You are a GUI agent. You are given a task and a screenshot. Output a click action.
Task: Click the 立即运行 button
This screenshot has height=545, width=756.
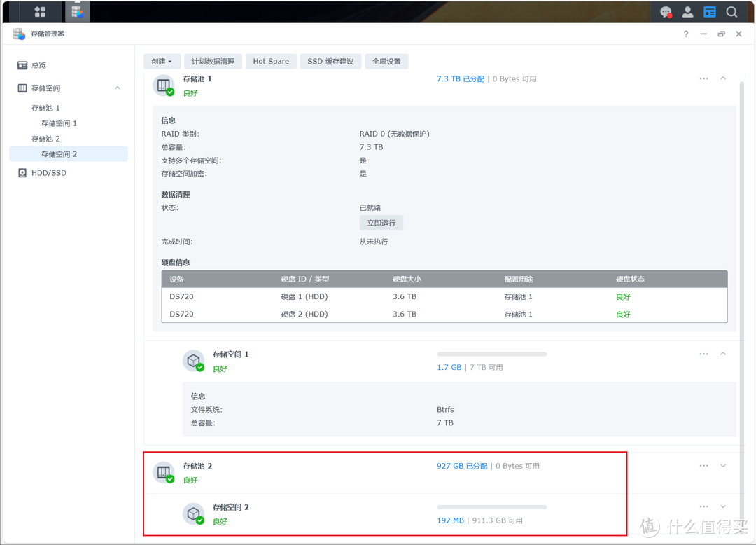point(381,223)
